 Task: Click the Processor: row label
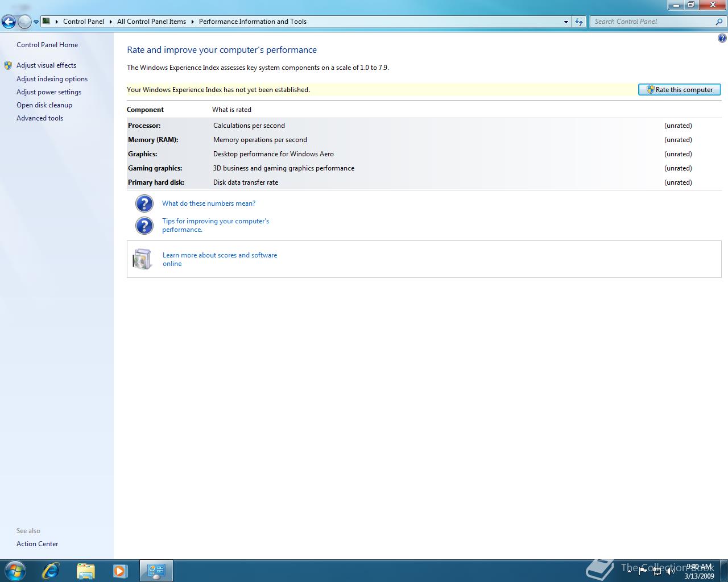click(144, 126)
